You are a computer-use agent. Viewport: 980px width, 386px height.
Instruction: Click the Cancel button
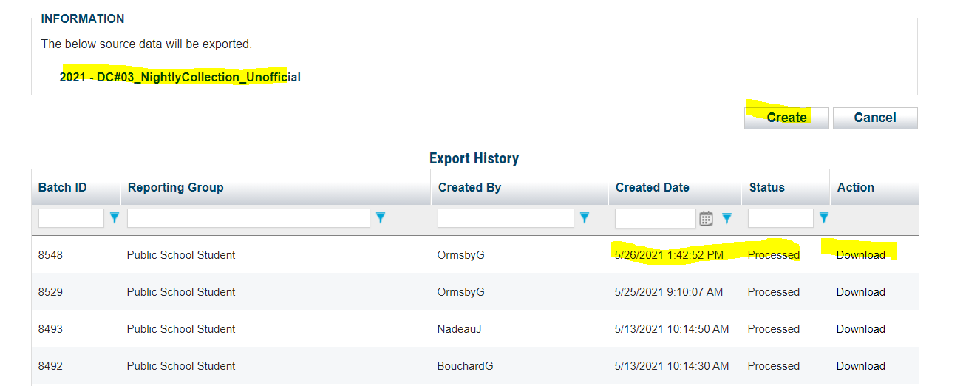875,118
